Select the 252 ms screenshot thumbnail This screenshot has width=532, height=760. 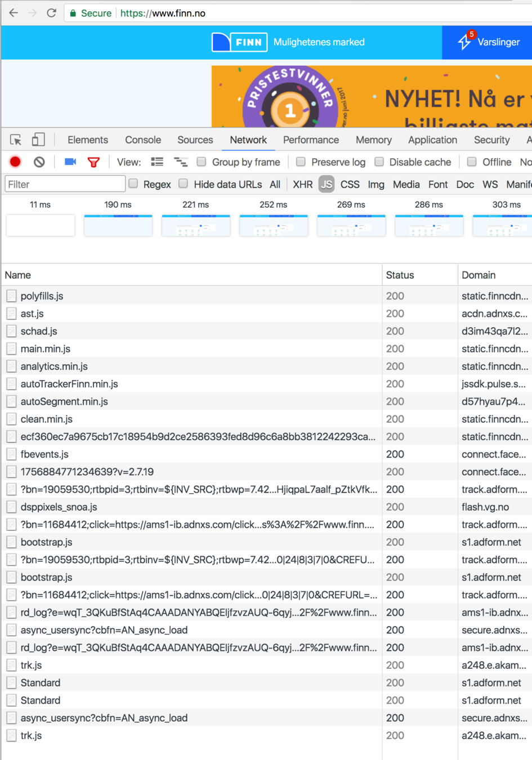point(274,225)
